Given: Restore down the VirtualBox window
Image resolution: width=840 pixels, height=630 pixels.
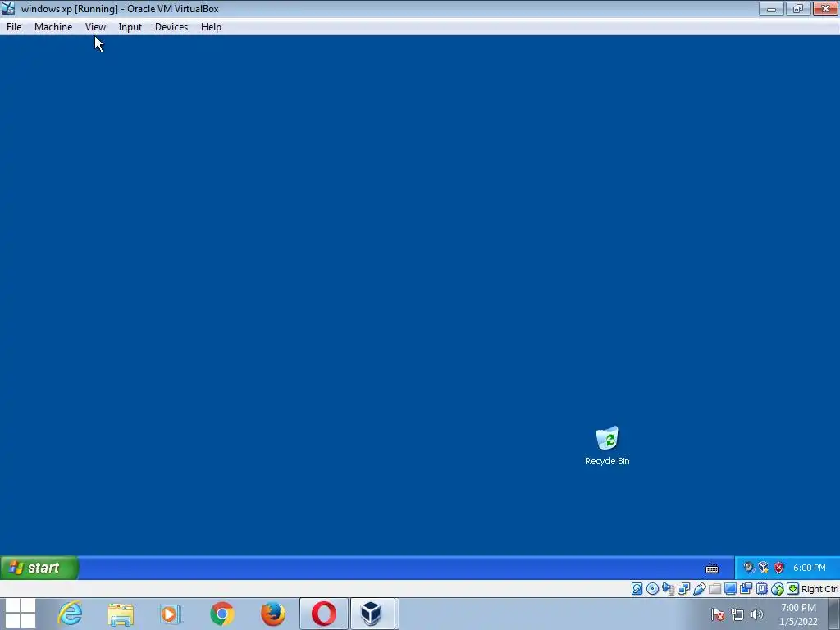Looking at the screenshot, I should 798,8.
